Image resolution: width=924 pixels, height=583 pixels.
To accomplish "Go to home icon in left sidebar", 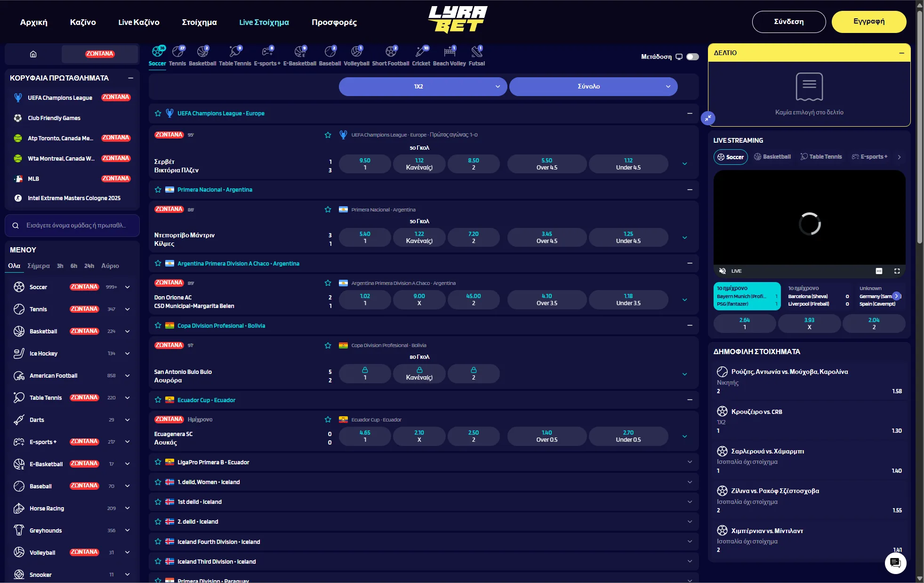I will [33, 54].
